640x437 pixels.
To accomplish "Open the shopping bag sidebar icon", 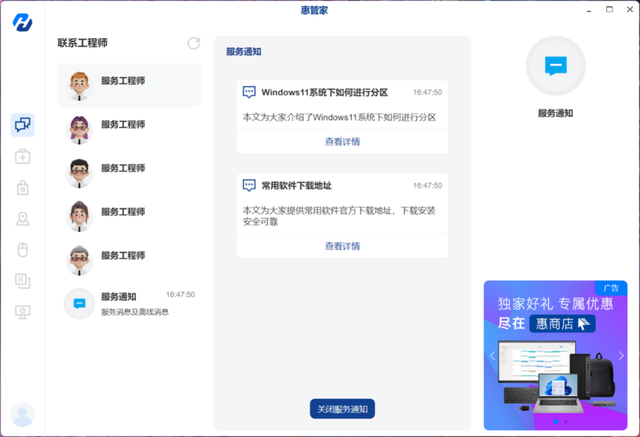I will click(22, 188).
